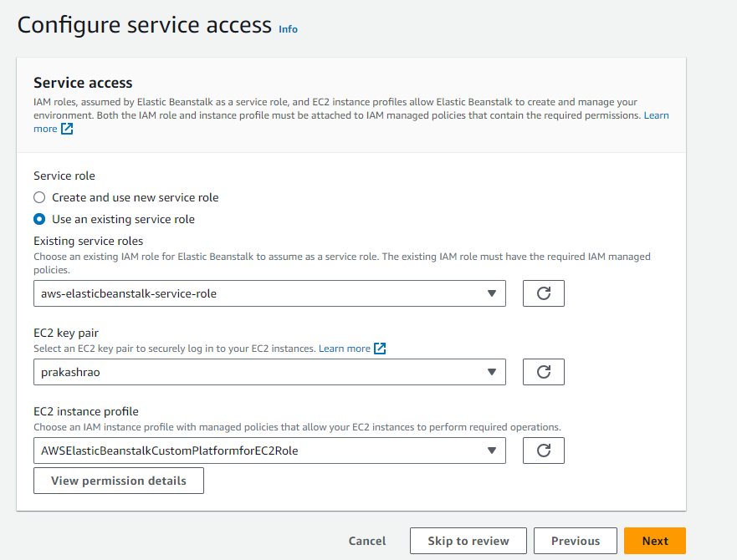
Task: Click the 'Service access' section heading
Action: [83, 82]
